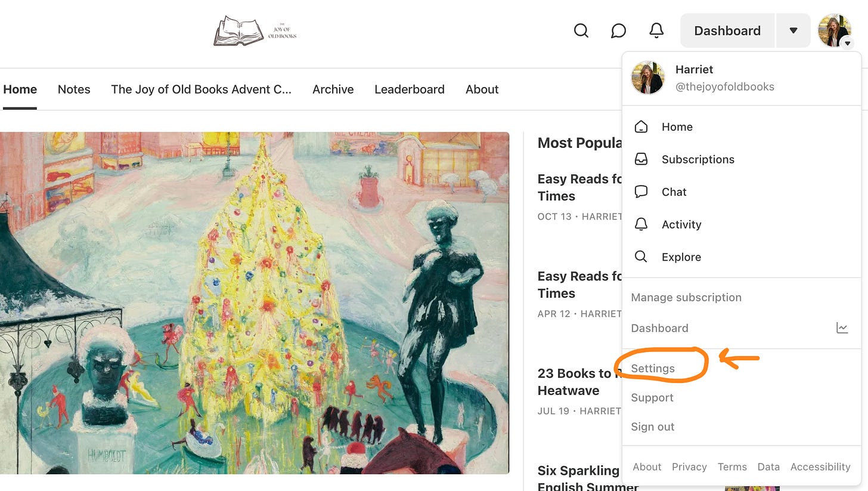
Task: Open the Archive tab
Action: [333, 89]
